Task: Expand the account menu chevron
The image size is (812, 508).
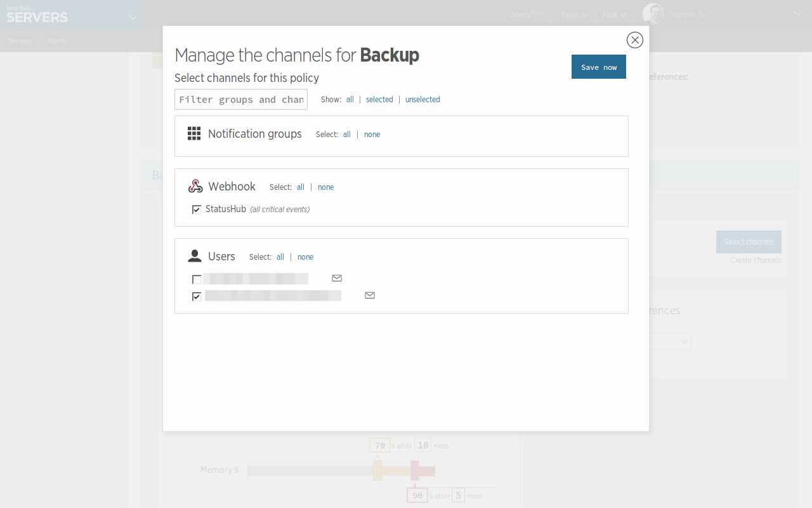Action: coord(798,13)
